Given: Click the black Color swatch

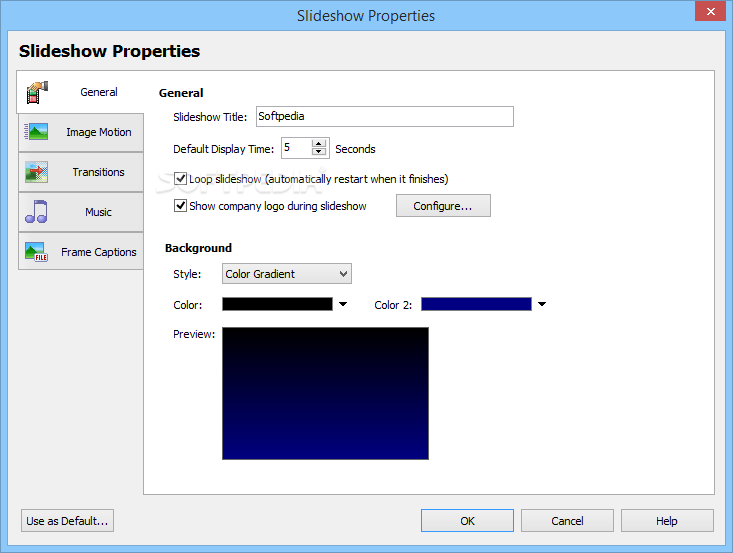Looking at the screenshot, I should point(277,304).
